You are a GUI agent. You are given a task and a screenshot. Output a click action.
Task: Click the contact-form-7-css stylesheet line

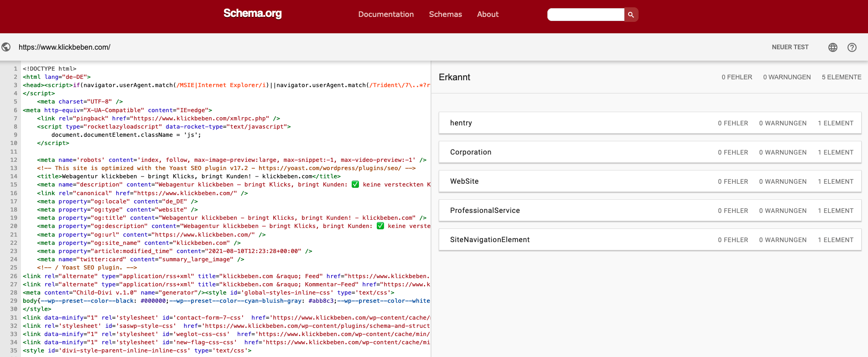pyautogui.click(x=227, y=318)
